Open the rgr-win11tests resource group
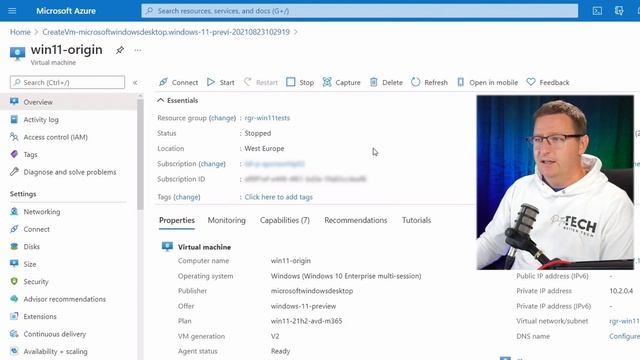This screenshot has height=360, width=640. click(267, 118)
